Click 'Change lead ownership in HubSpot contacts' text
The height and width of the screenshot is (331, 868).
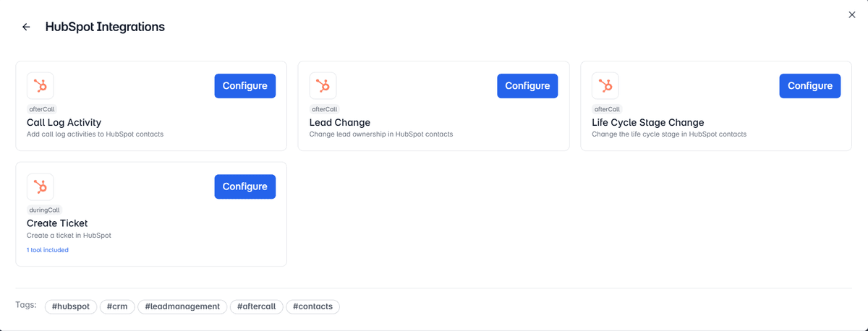tap(381, 134)
